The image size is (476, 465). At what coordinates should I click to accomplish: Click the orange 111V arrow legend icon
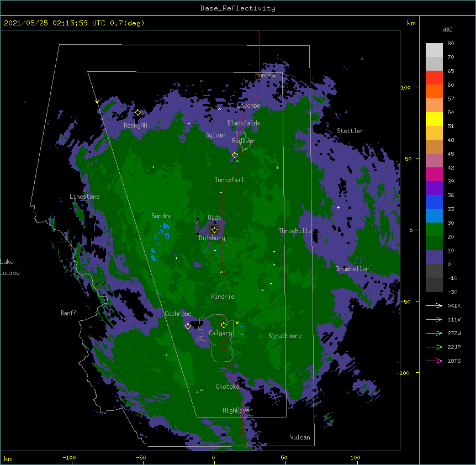pos(434,319)
